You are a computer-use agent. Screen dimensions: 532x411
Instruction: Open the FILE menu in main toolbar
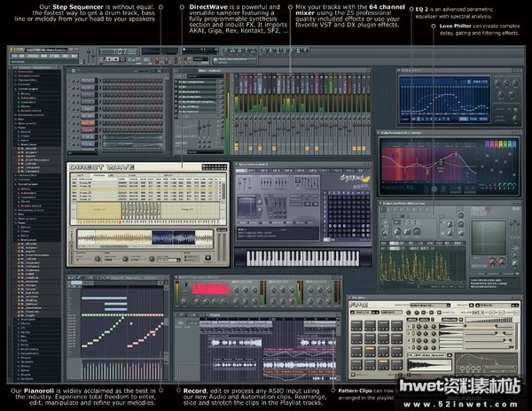[x=14, y=56]
